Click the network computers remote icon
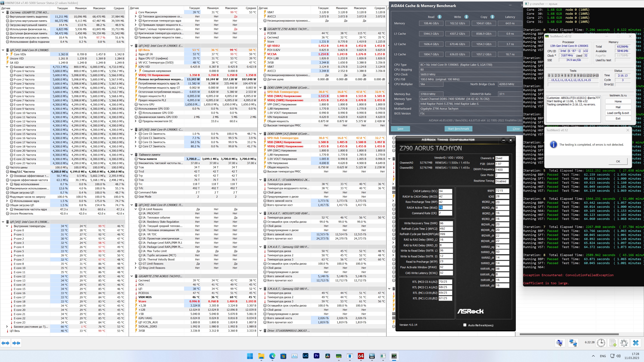Image resolution: width=644 pixels, height=362 pixels. click(573, 343)
